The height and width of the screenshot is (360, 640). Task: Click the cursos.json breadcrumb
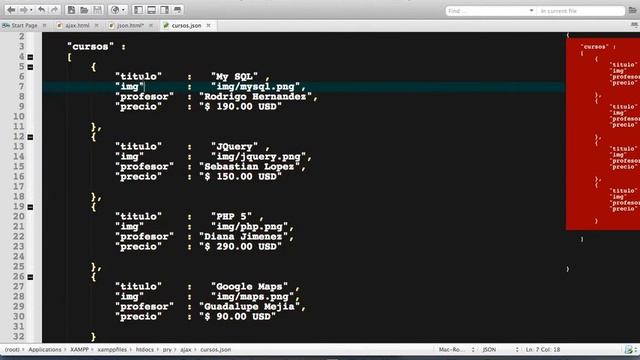click(x=216, y=350)
